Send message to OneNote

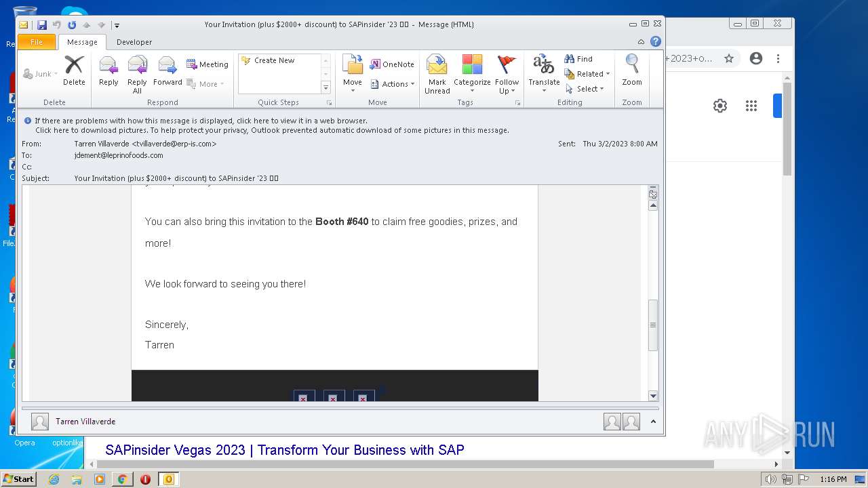pos(392,64)
